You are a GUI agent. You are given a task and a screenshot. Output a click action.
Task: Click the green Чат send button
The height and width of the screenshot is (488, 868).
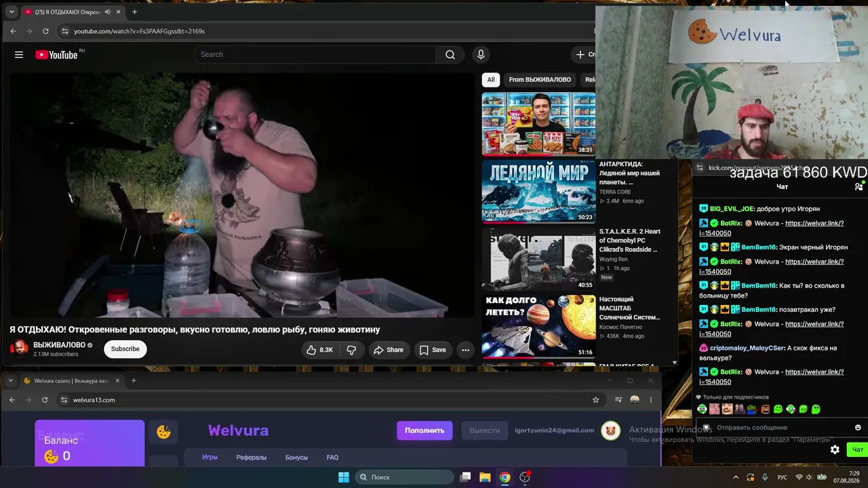pyautogui.click(x=857, y=449)
